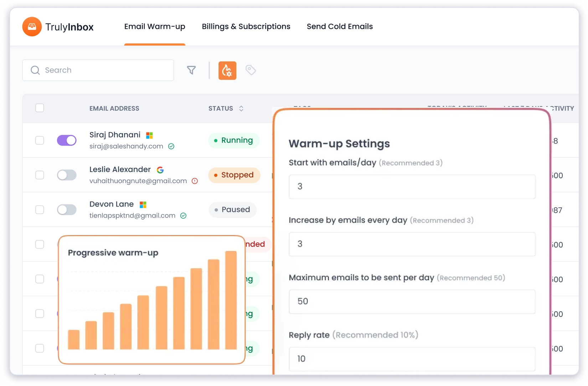Click the TrulyInbox logo icon

pos(32,26)
